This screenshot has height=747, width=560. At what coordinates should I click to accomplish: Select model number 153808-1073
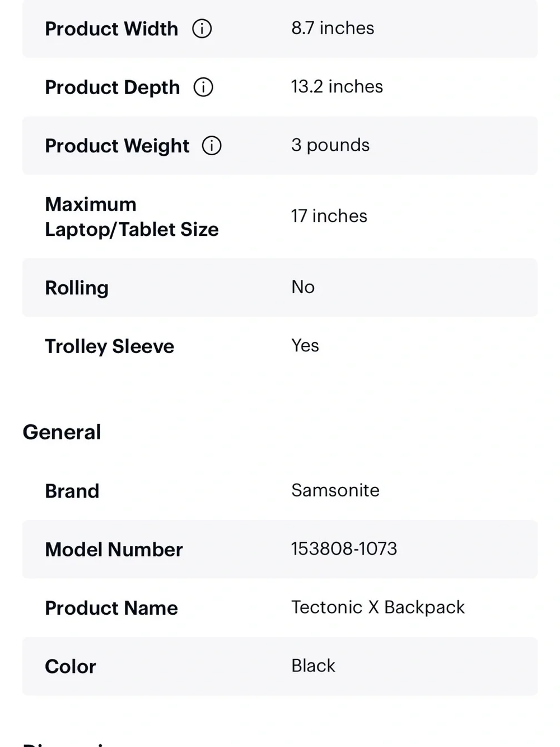[344, 549]
